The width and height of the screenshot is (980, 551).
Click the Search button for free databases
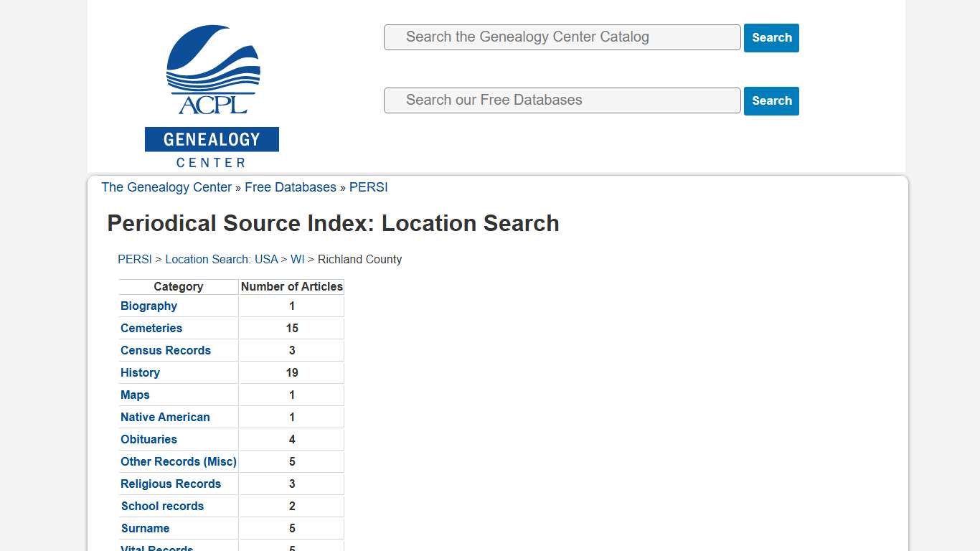771,100
